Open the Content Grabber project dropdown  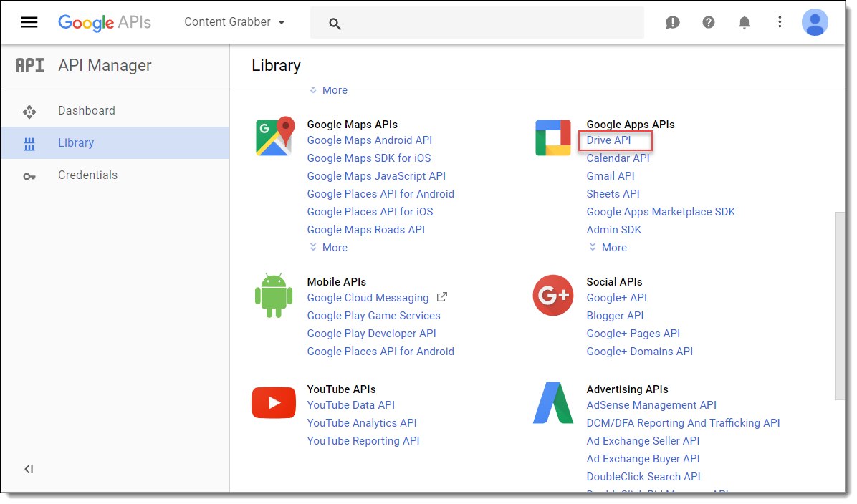pos(234,22)
